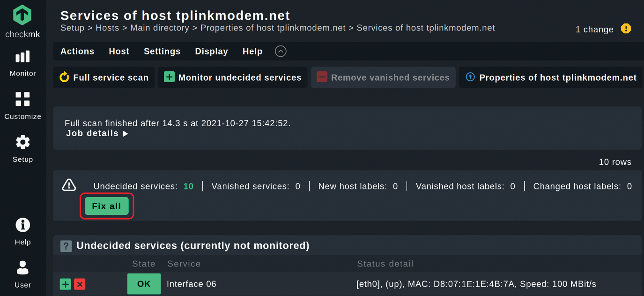This screenshot has width=644, height=296.
Task: Click the yellow pending changes warning icon
Action: tap(626, 29)
